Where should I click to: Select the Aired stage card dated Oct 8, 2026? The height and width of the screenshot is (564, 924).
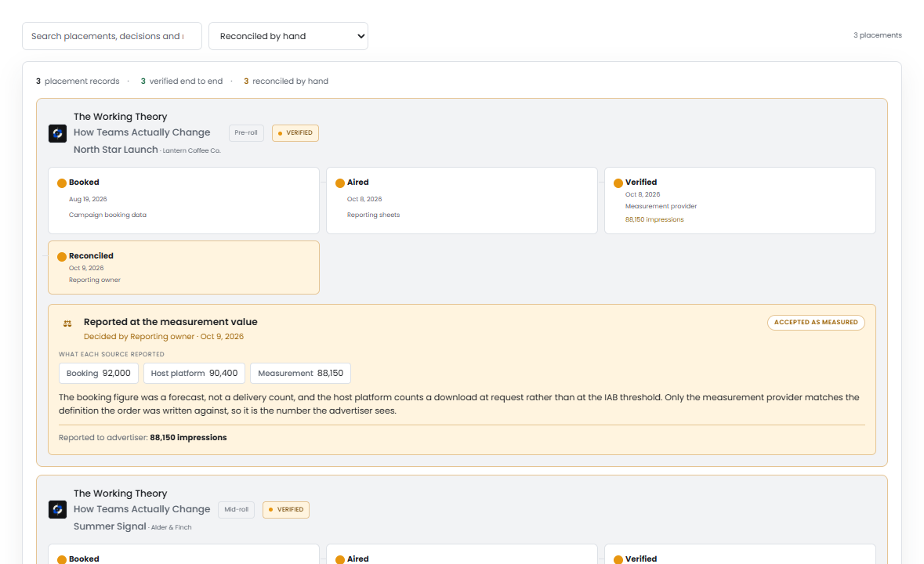coord(462,201)
